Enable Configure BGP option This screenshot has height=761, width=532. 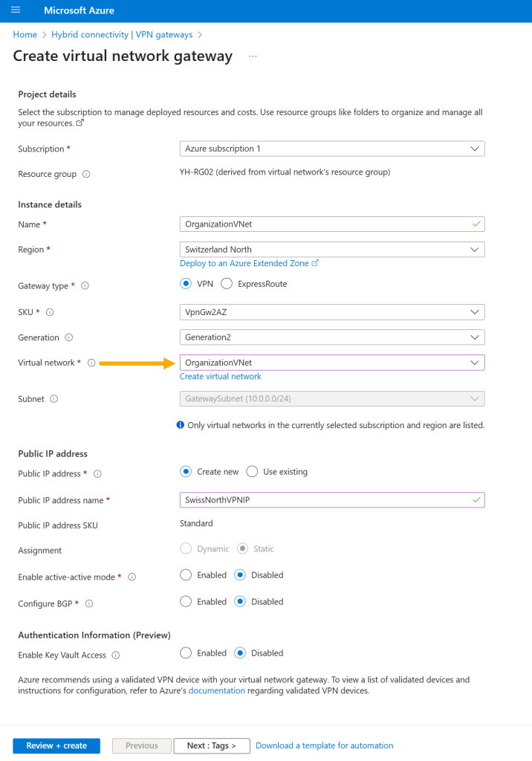coord(186,601)
